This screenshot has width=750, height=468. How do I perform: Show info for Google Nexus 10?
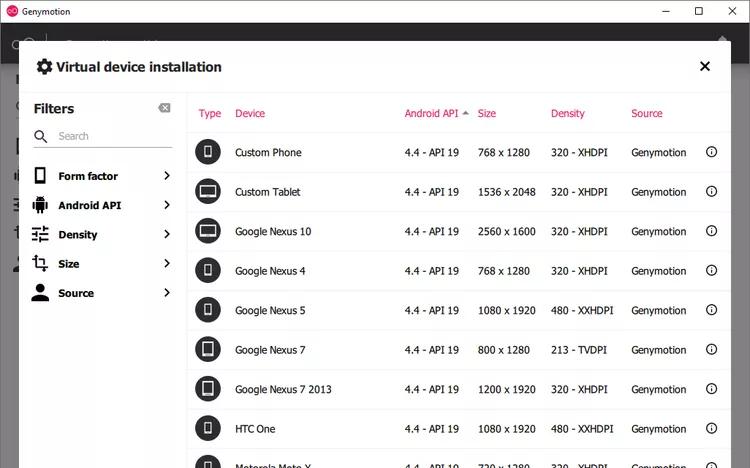pyautogui.click(x=711, y=231)
